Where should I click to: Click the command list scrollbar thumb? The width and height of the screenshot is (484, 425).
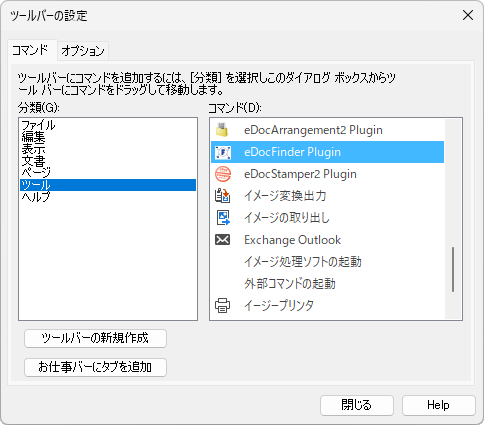click(453, 269)
